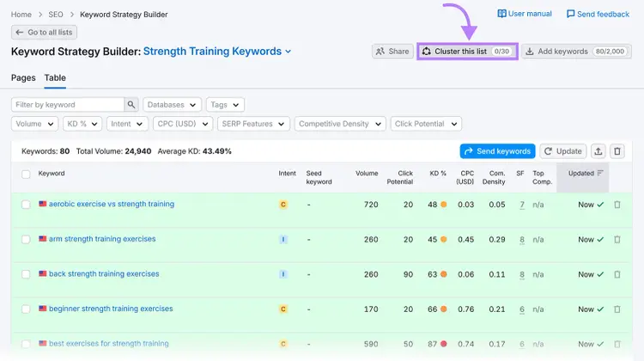Select checkbox for beginner strength training exercises
The width and height of the screenshot is (644, 361).
pos(26,309)
